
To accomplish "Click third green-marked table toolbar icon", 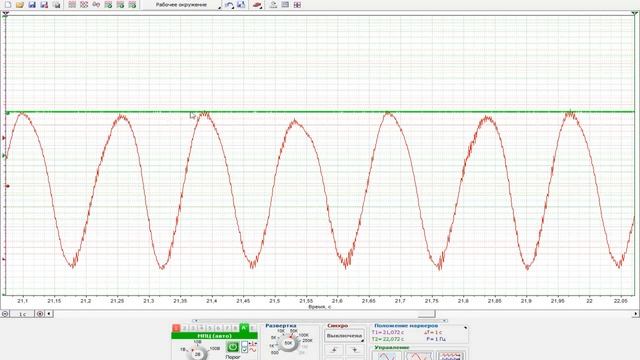I will (132, 5).
